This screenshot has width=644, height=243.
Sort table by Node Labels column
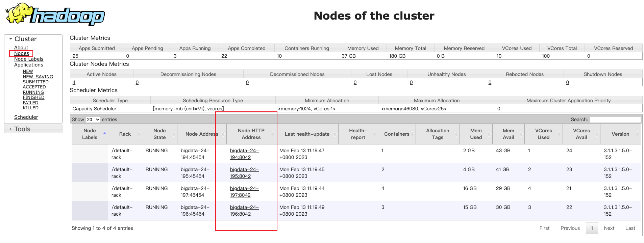90,134
